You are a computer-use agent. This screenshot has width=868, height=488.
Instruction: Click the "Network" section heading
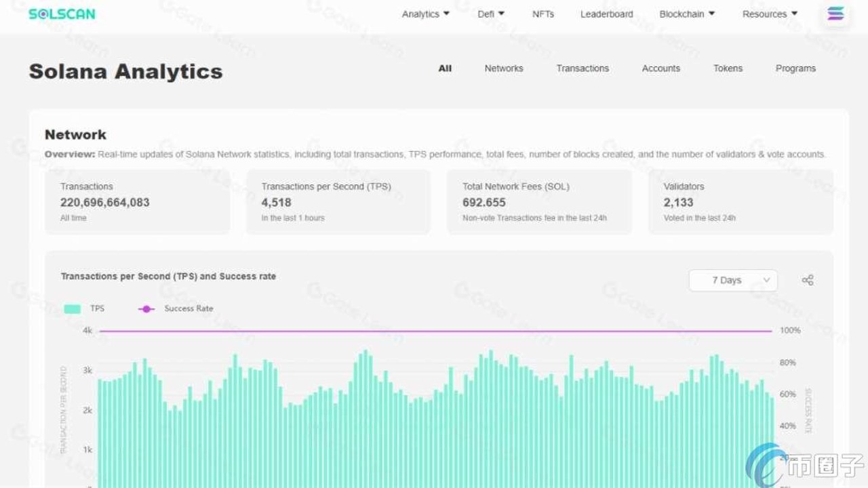(x=75, y=134)
